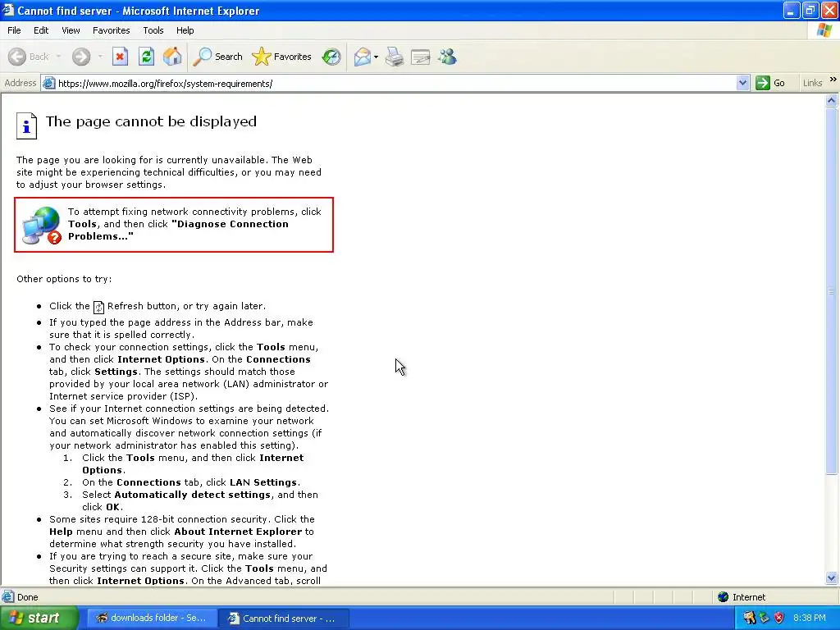Viewport: 840px width, 630px height.
Task: Click the inline Refresh icon in list
Action: (98, 307)
